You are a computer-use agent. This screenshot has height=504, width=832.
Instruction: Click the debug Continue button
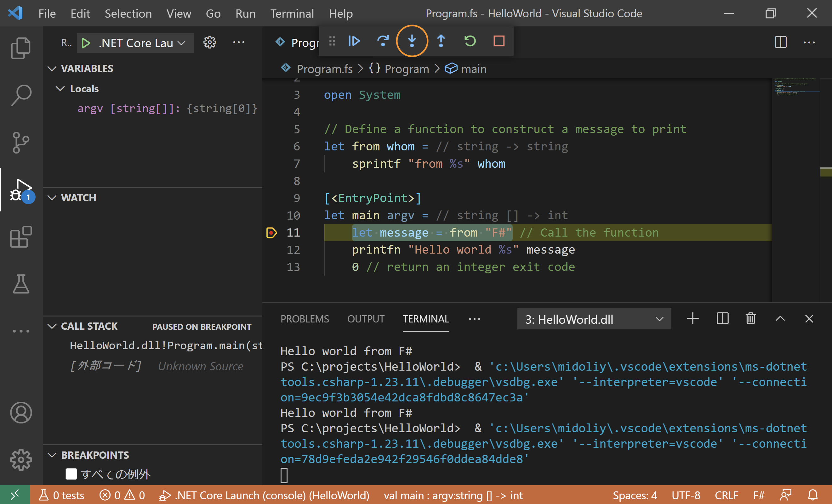(354, 41)
